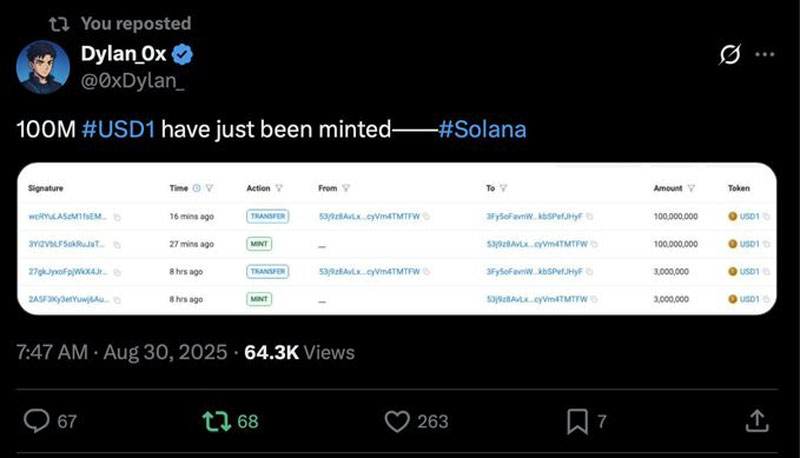Viewport: 800px width, 458px height.
Task: Expand the Action column filter
Action: coord(279,188)
